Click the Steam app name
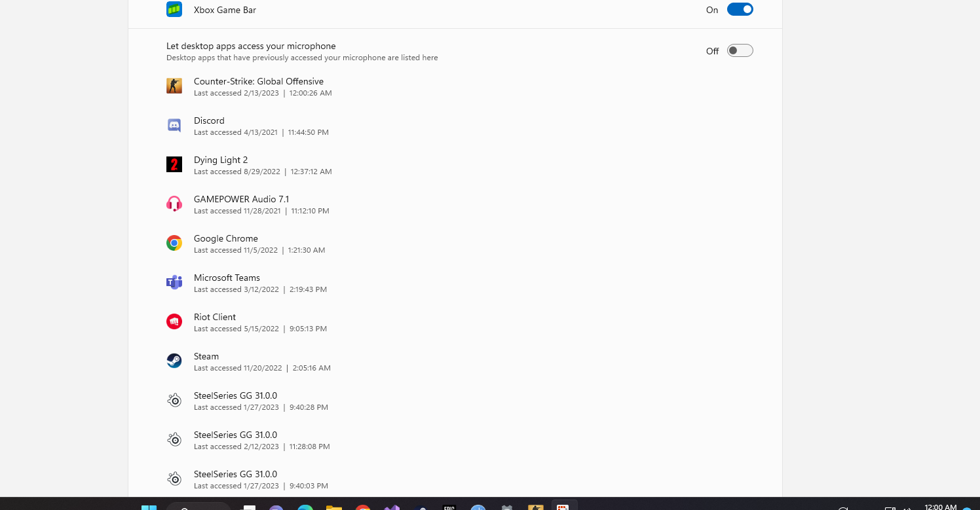 pos(206,356)
